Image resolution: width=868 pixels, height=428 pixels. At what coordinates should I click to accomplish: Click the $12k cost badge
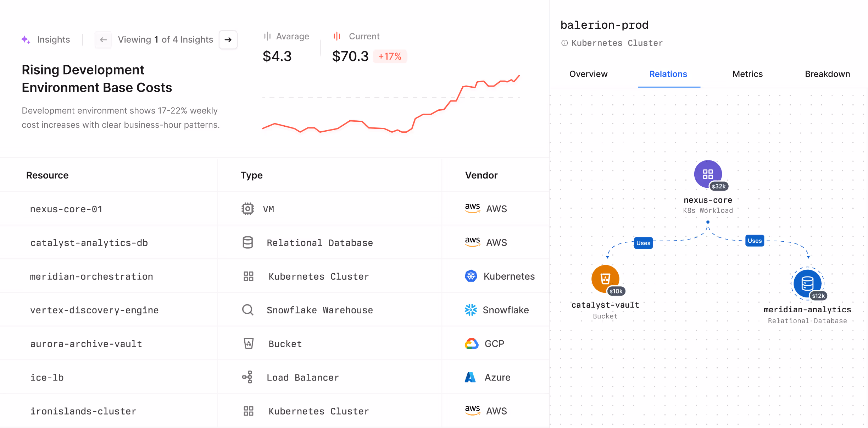[818, 296]
